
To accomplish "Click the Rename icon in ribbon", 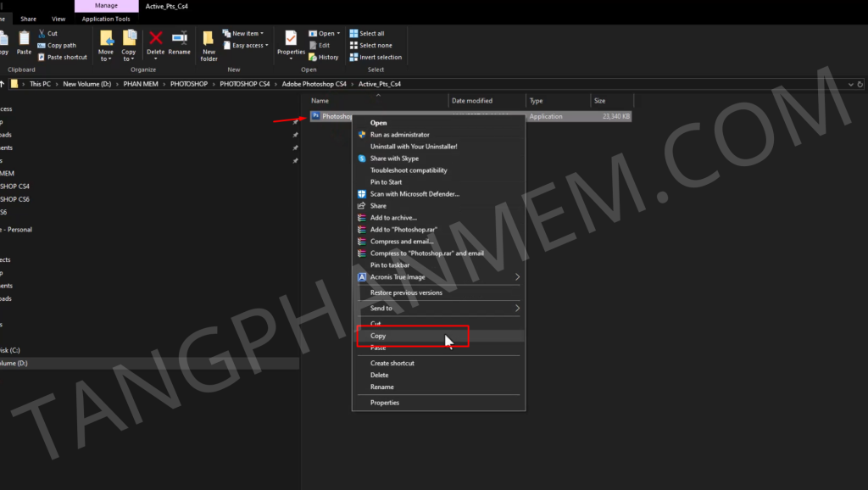I will click(x=179, y=42).
